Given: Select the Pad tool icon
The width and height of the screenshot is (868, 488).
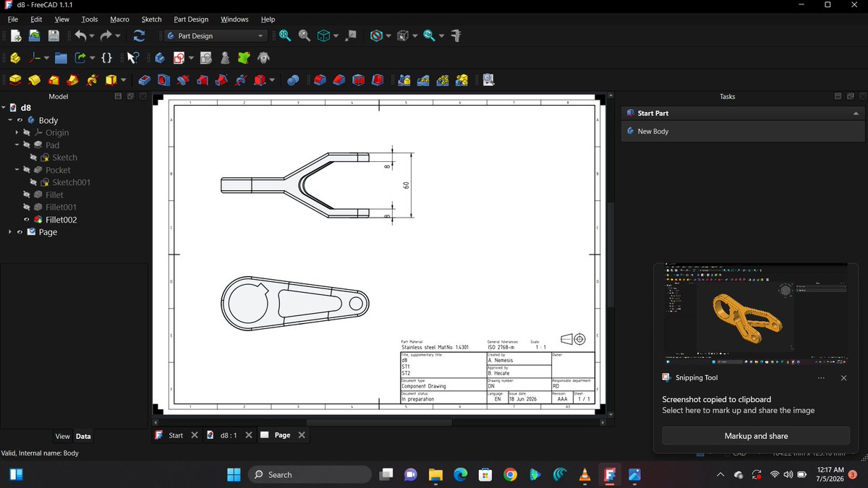Looking at the screenshot, I should (x=15, y=80).
